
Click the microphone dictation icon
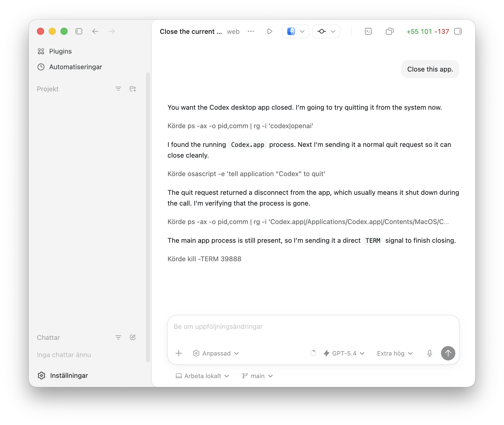(x=430, y=353)
